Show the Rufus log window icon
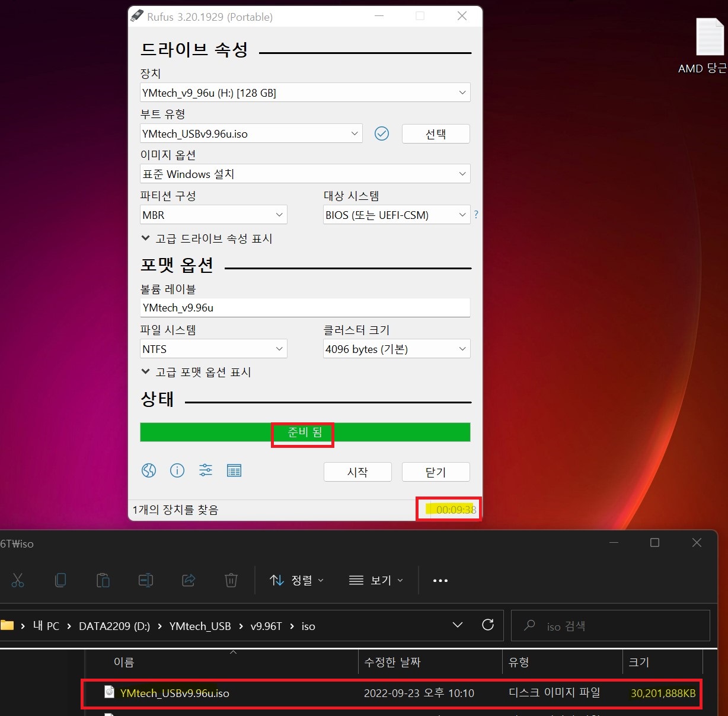Viewport: 728px width, 716px height. coord(234,471)
